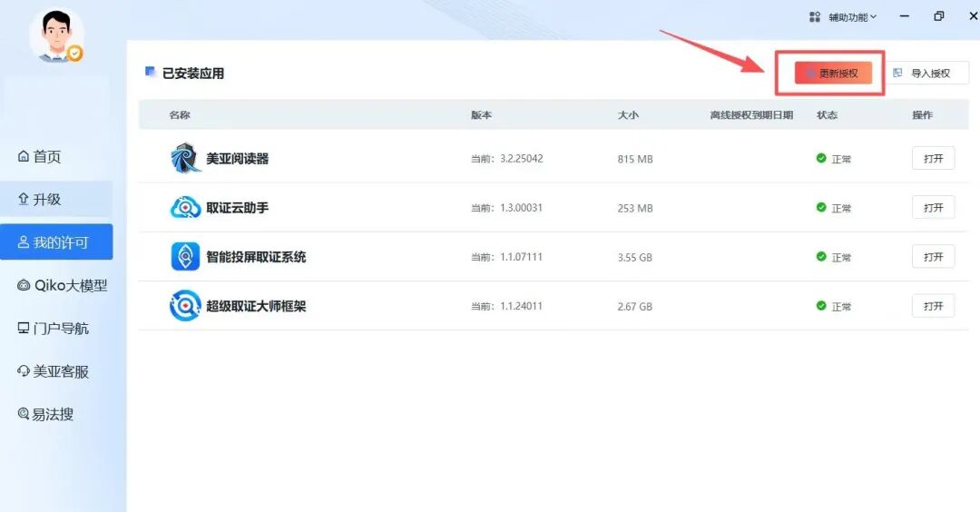Click the 名称 column header

coord(180,115)
